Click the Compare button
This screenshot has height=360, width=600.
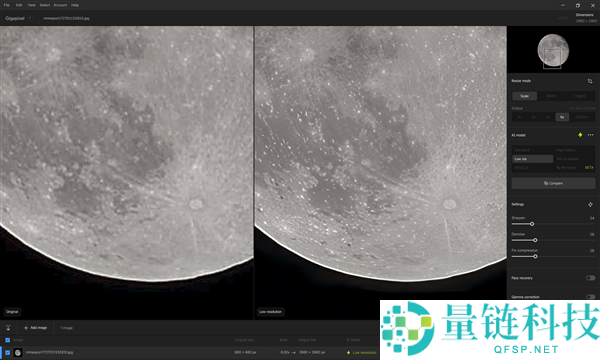point(553,183)
